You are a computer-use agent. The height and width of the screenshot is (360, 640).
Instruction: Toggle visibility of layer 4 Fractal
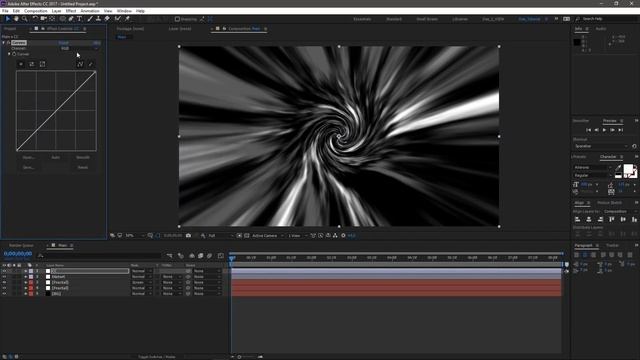pyautogui.click(x=4, y=288)
